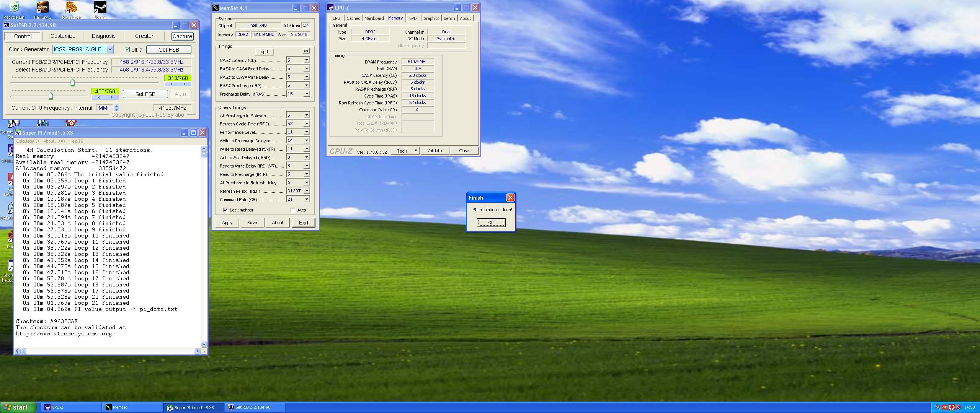Click the MMT frequency mode stepper
The width and height of the screenshot is (980, 413).
click(117, 108)
